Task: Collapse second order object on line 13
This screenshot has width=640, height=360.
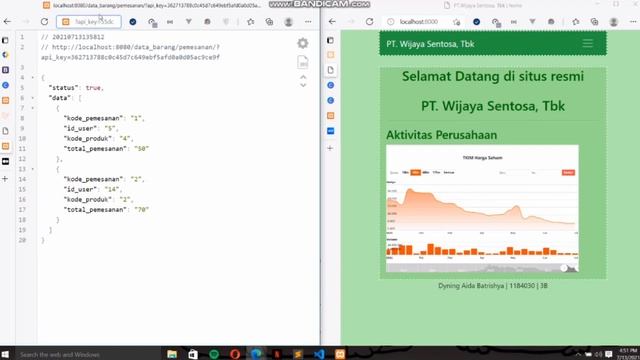Action: pos(33,169)
